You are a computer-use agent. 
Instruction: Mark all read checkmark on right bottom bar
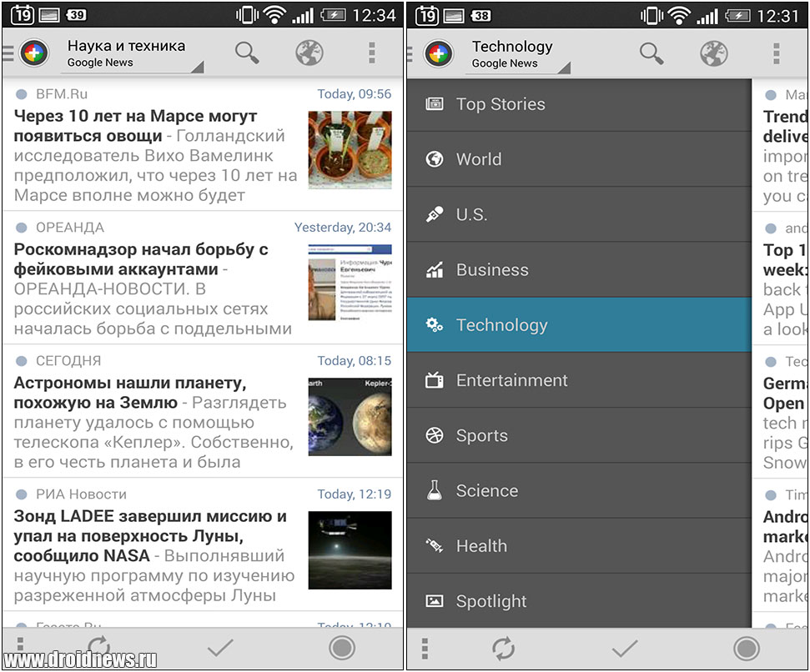pyautogui.click(x=625, y=649)
